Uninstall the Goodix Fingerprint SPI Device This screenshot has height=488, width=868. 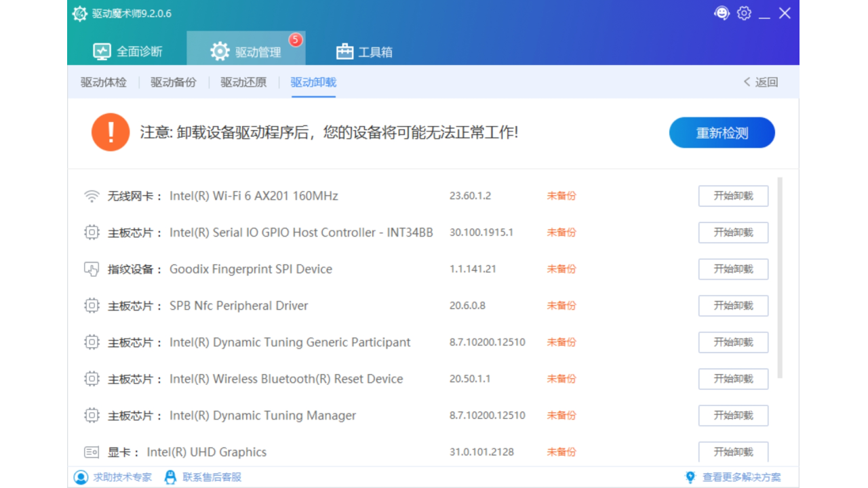[x=734, y=269]
